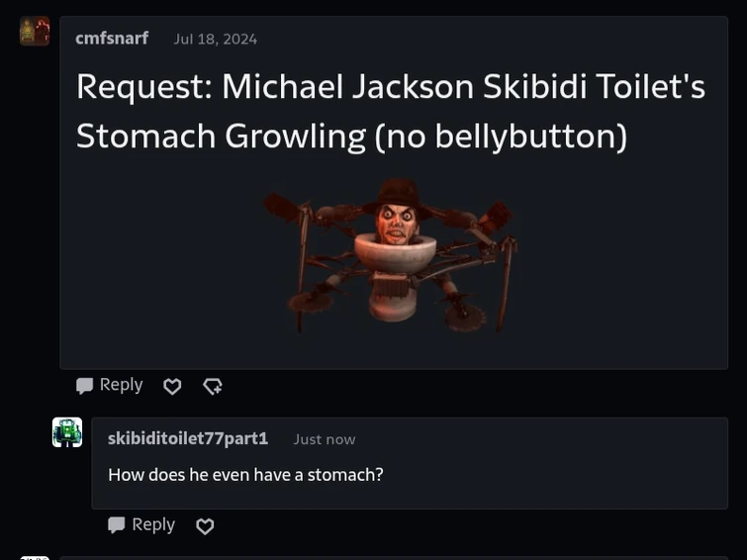
Task: Click the add badge icon beside the heart
Action: 213,386
